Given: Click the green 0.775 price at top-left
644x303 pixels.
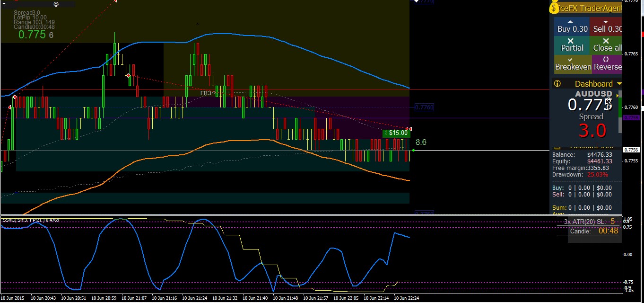Looking at the screenshot, I should [32, 35].
